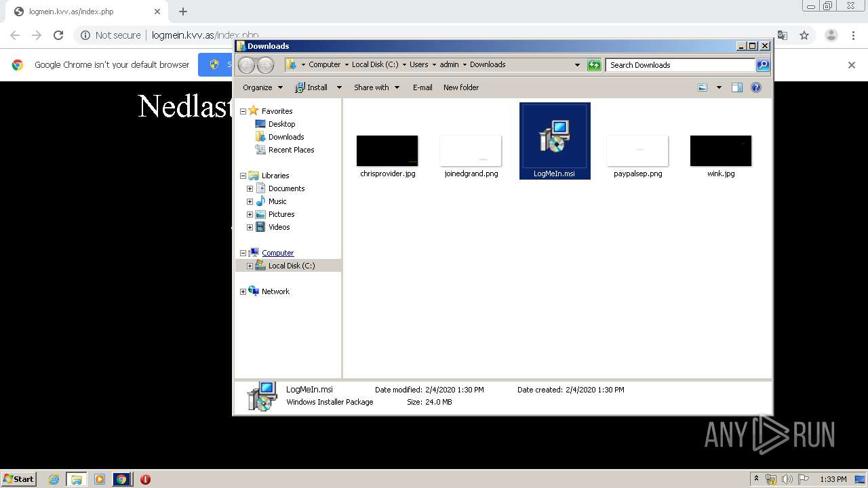Open the Chrome three-dot menu
Viewport: 868px width, 488px height.
[853, 35]
